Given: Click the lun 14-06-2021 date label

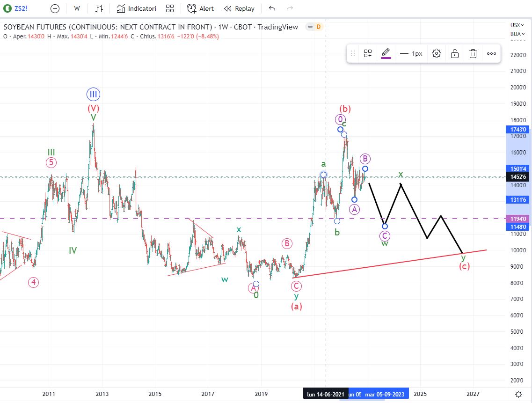Looking at the screenshot, I should pos(326,394).
